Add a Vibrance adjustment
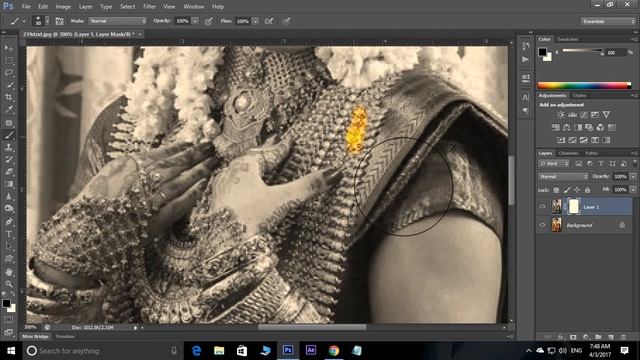 point(607,115)
